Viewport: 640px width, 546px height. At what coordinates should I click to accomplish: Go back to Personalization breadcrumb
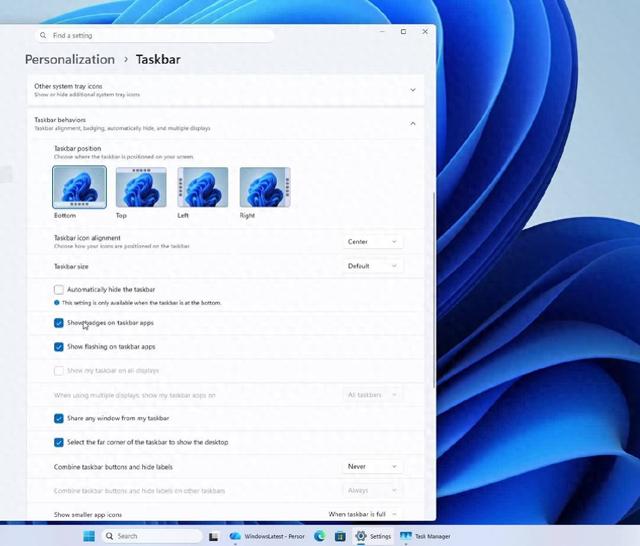pyautogui.click(x=70, y=60)
